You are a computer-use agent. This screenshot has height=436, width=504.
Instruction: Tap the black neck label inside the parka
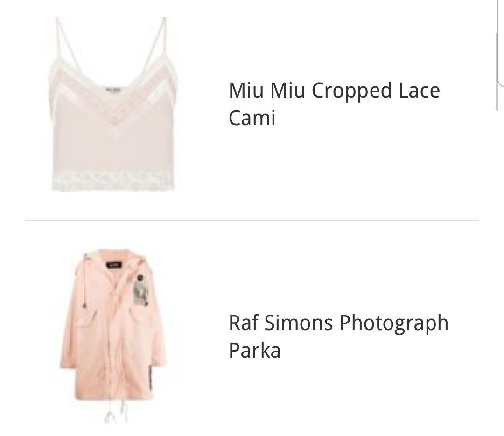coord(113,266)
